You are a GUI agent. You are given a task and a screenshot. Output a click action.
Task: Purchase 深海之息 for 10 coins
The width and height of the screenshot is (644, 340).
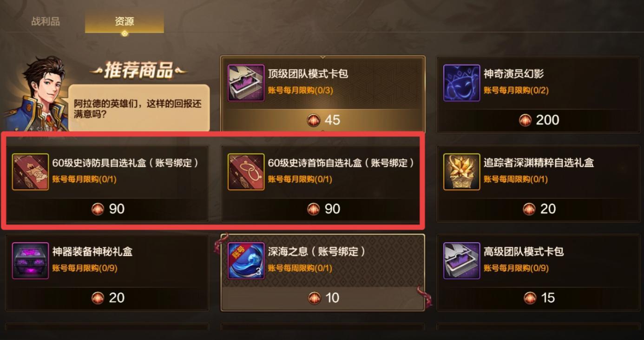tap(323, 298)
